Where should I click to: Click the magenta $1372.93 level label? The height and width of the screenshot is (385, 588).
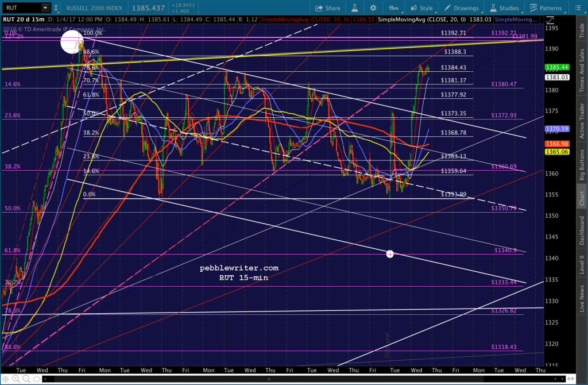pos(504,115)
